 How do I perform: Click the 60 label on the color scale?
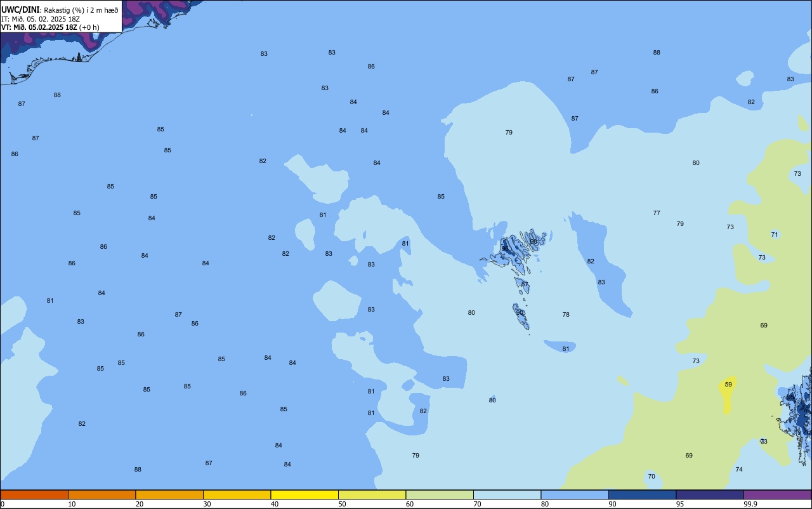(410, 504)
